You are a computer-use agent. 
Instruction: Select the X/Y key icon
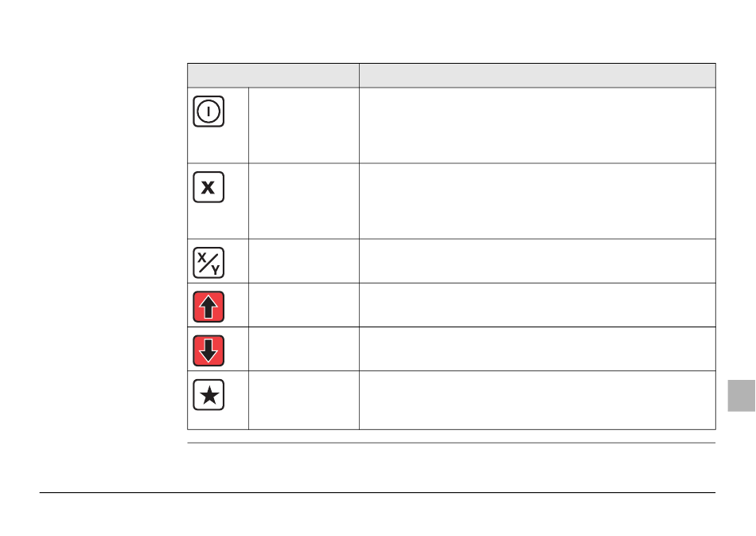click(x=208, y=263)
